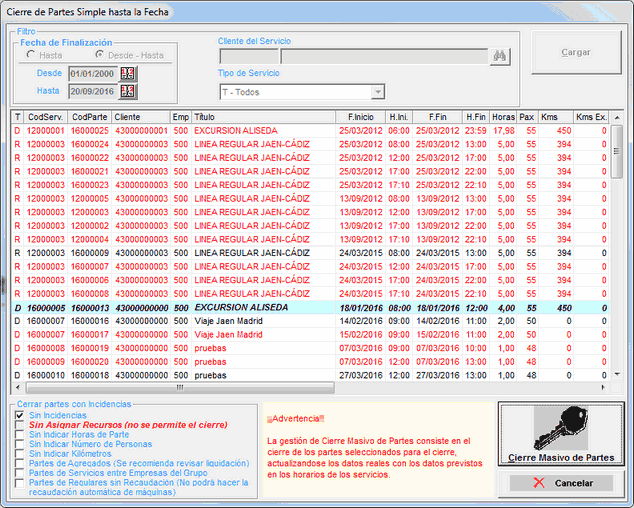Screen dimensions: 634x508
Task: Open the Hasta date calendar picker
Action: coord(128,91)
